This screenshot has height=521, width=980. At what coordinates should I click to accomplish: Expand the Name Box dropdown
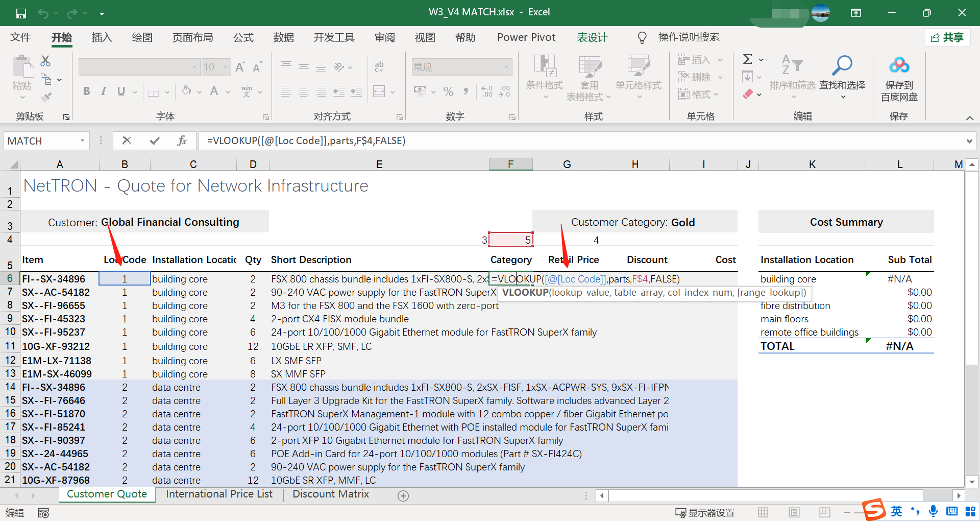tap(82, 140)
